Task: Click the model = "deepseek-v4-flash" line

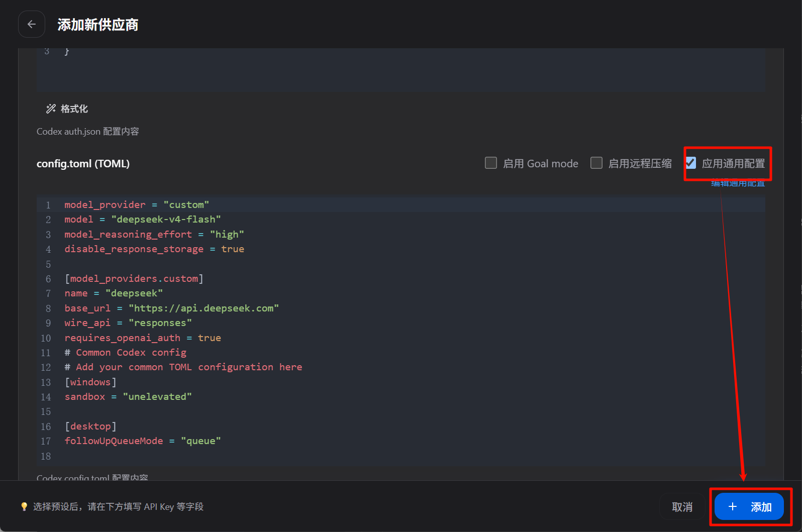Action: pyautogui.click(x=143, y=219)
